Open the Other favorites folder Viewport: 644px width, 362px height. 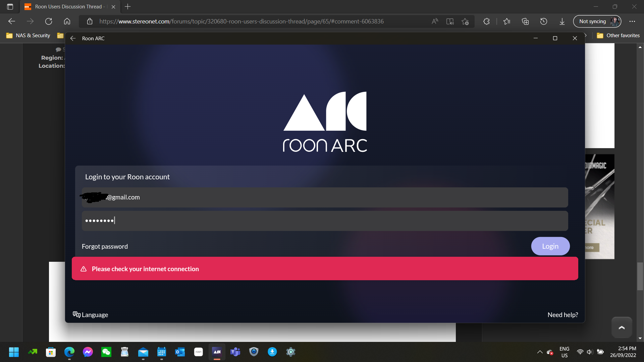[x=618, y=36]
